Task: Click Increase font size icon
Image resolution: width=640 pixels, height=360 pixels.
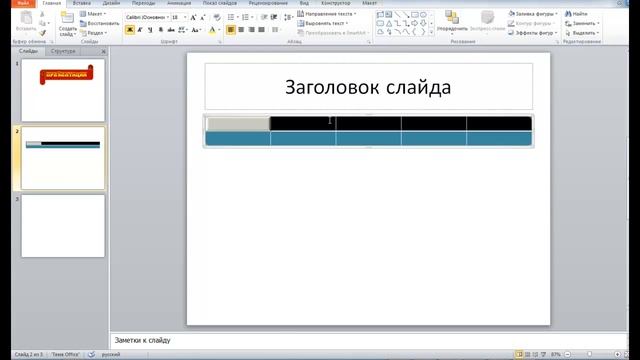Action: click(x=193, y=18)
